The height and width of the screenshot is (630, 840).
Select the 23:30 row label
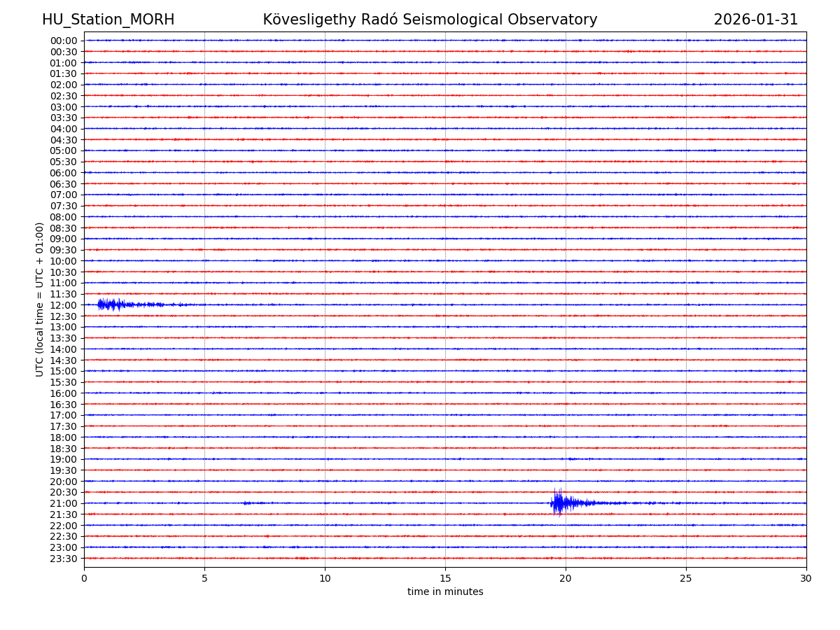63,559
